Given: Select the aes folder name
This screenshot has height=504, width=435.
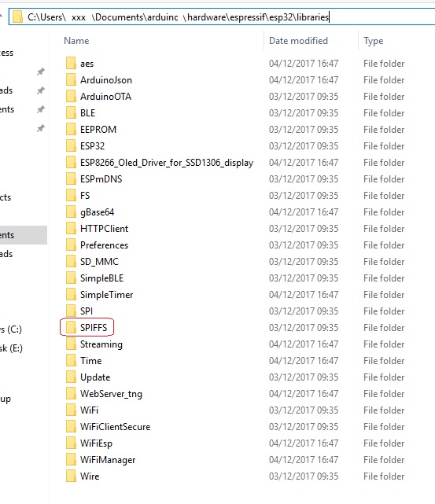Looking at the screenshot, I should (x=87, y=64).
